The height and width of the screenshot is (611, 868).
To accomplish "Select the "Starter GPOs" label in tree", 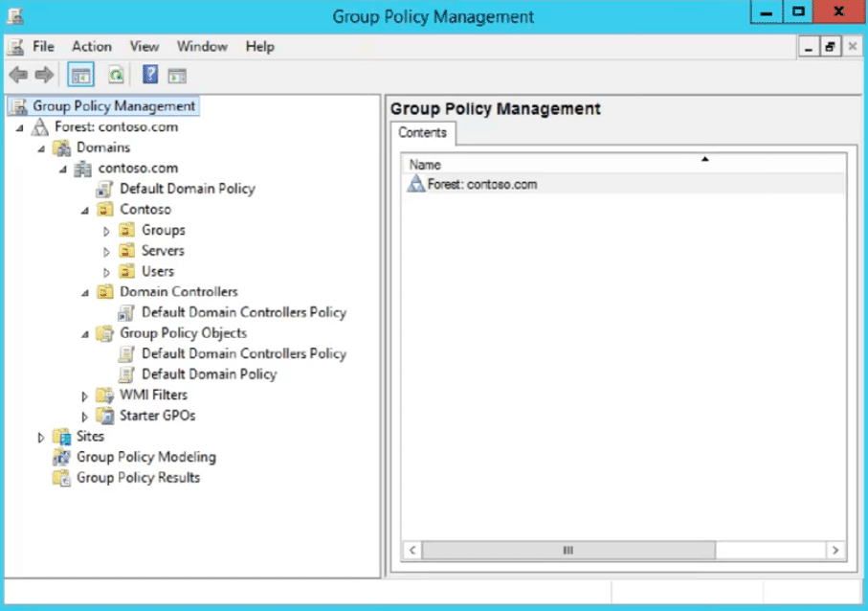I will click(x=158, y=416).
